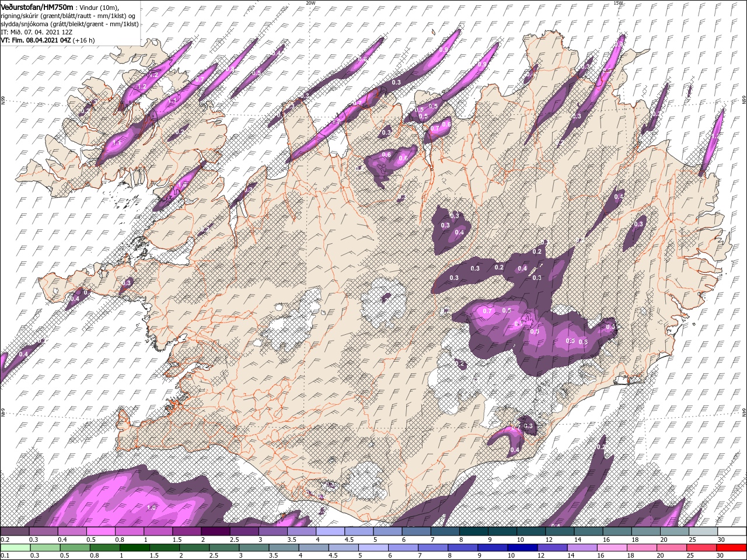Click the lower legend row label 2.5
747x560 pixels.
click(x=214, y=555)
